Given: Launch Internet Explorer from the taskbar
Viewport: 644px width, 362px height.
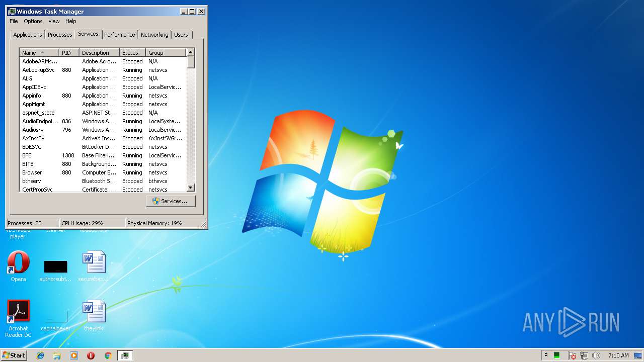Looking at the screenshot, I should coord(40,355).
